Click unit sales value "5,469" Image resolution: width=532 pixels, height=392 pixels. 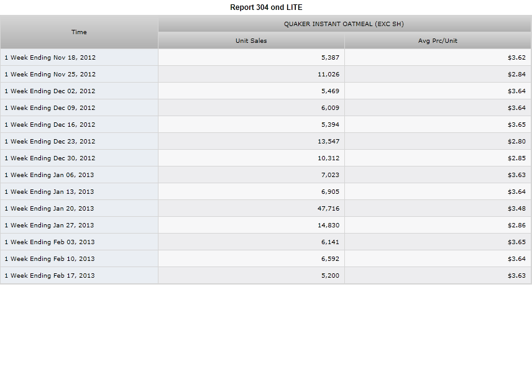click(330, 91)
